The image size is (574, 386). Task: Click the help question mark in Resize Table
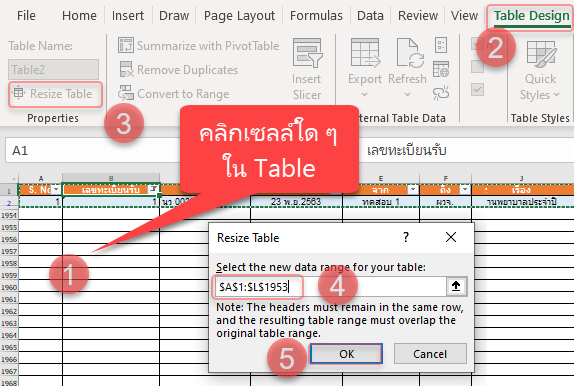[406, 237]
